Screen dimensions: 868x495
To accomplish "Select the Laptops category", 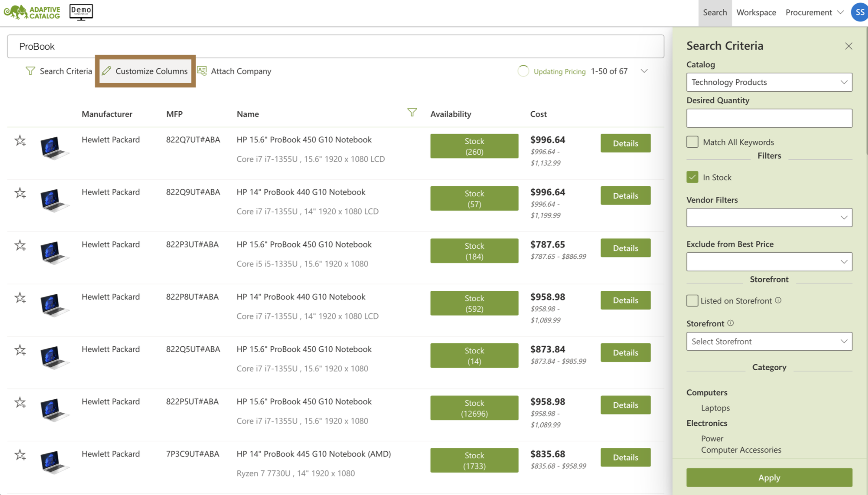I will 715,408.
